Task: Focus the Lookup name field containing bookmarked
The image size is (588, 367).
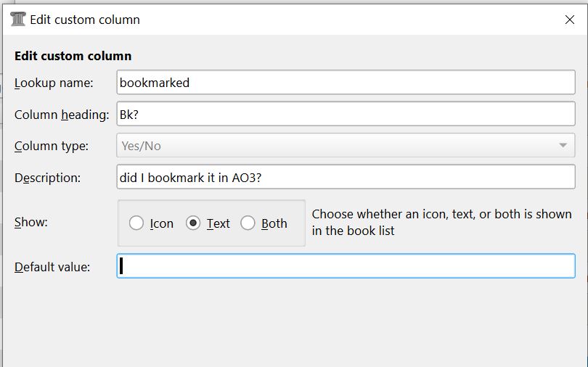Action: coord(346,83)
